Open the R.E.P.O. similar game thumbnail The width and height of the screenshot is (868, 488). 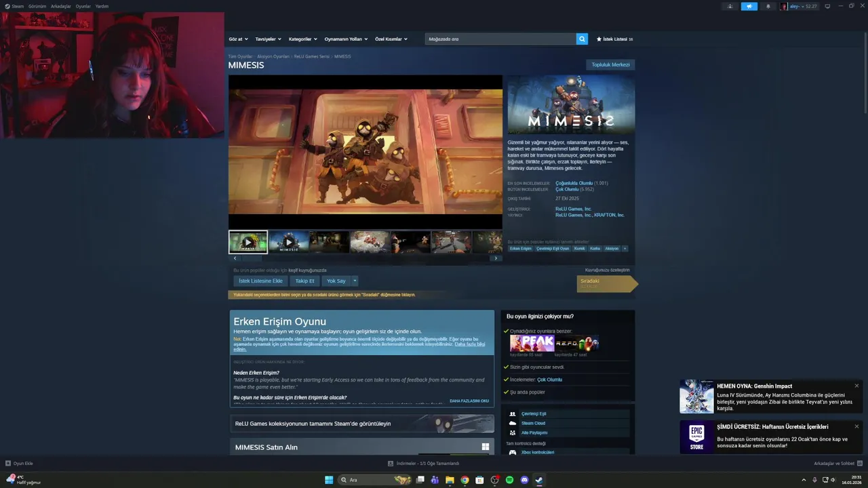pos(576,343)
